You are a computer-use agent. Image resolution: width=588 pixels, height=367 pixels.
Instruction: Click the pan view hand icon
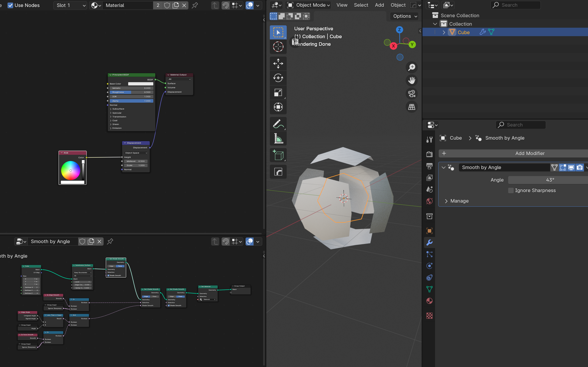412,80
